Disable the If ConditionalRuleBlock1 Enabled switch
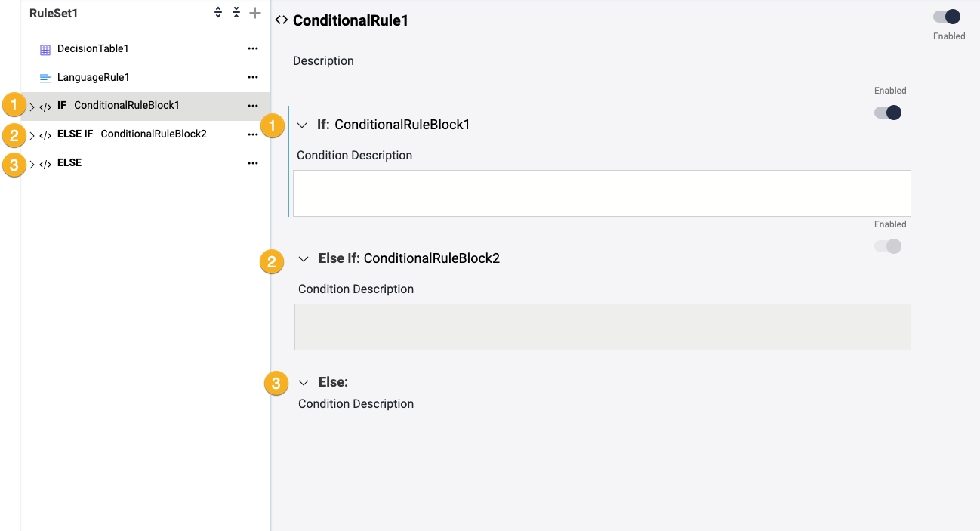Screen dimensions: 980x531 click(888, 113)
